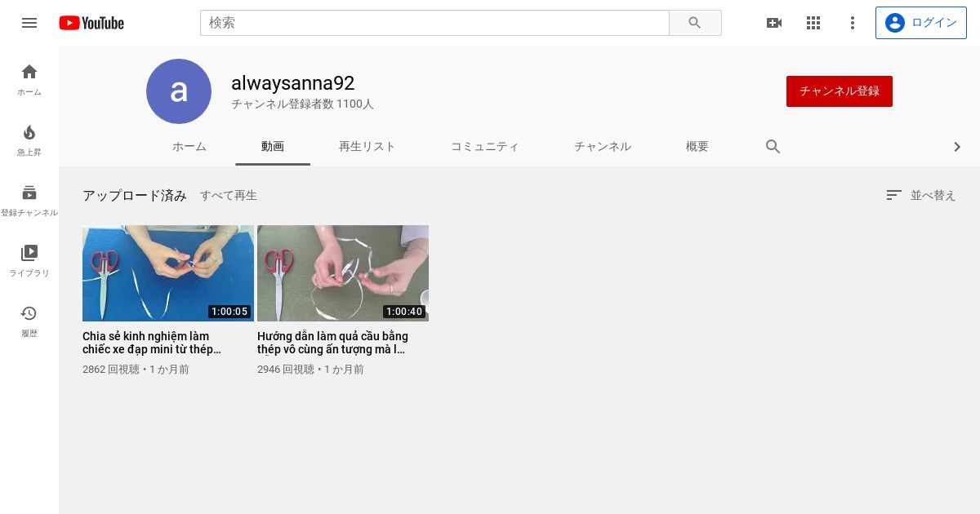Open the 1:00:40 video thumbnail
This screenshot has width=980, height=514.
[x=343, y=273]
